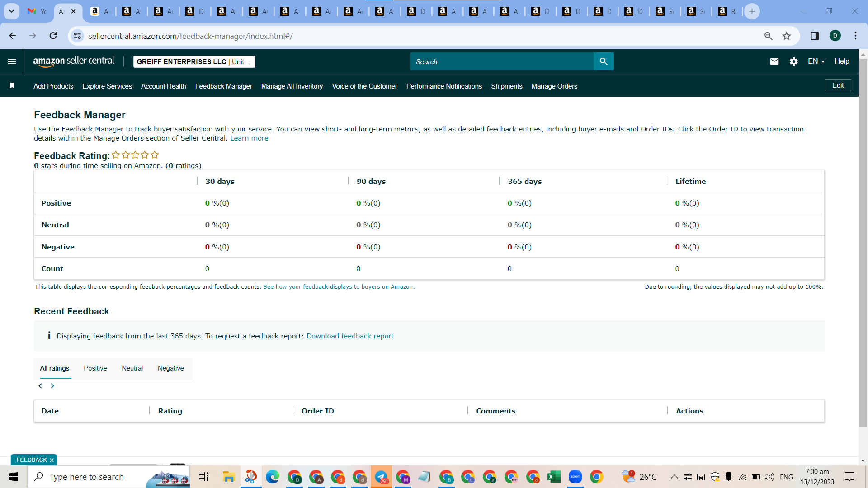Open Zoom from taskbar
This screenshot has height=488, width=868.
(575, 477)
